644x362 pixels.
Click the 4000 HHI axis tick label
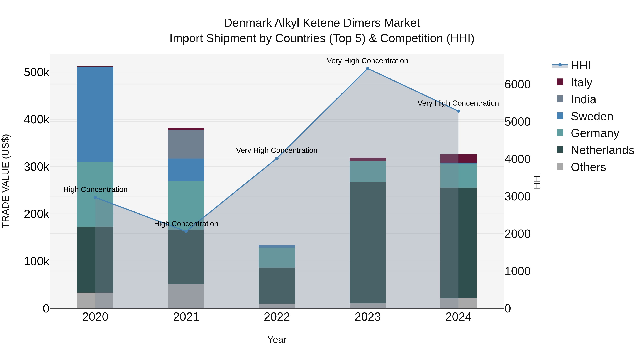[x=518, y=159]
